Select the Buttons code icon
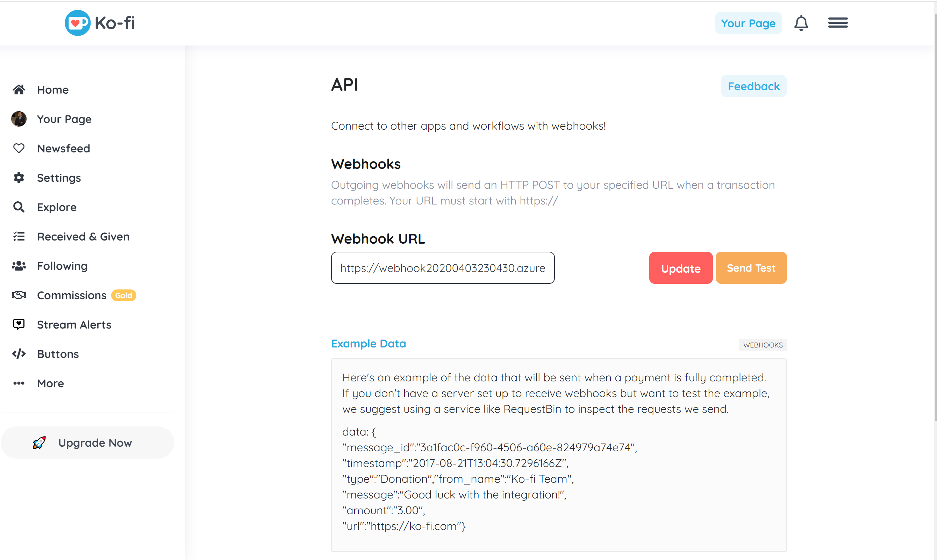The width and height of the screenshot is (937, 560). point(19,354)
